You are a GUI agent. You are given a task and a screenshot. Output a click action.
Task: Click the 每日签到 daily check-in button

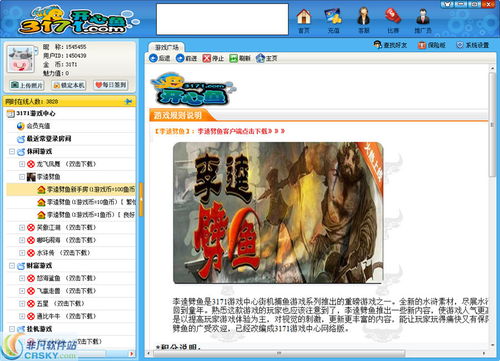point(111,85)
